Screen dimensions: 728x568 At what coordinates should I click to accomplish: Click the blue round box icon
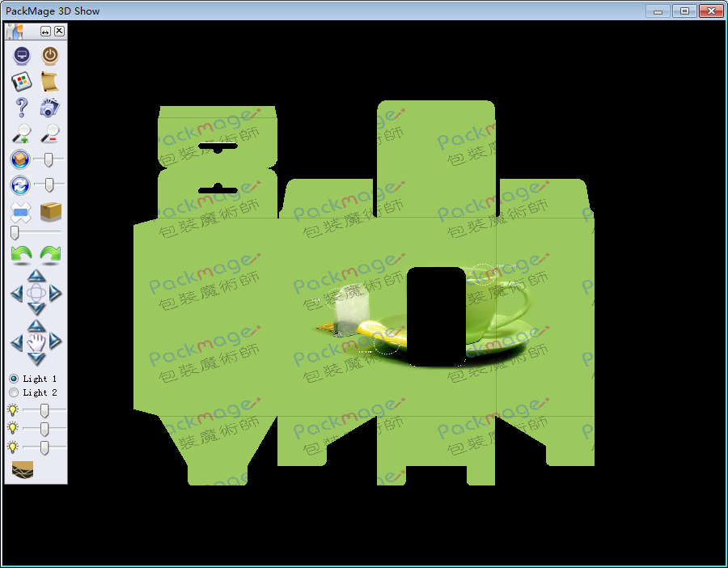(x=20, y=159)
